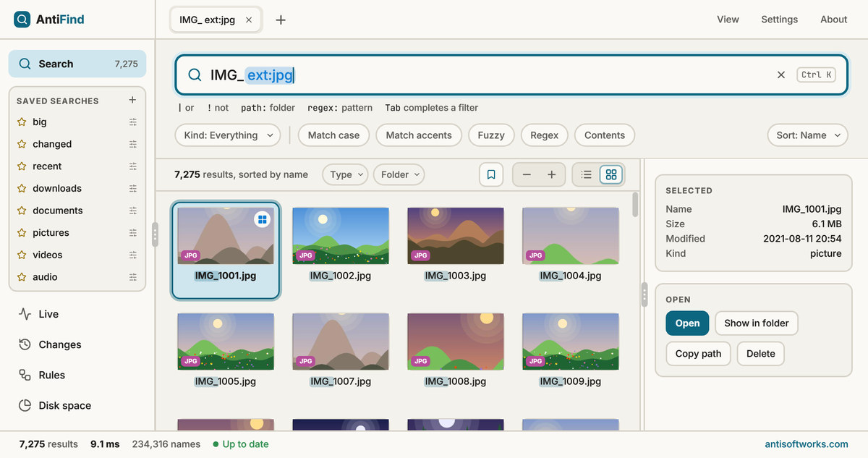This screenshot has height=458, width=868.
Task: Open the Disk space view
Action: point(77,405)
